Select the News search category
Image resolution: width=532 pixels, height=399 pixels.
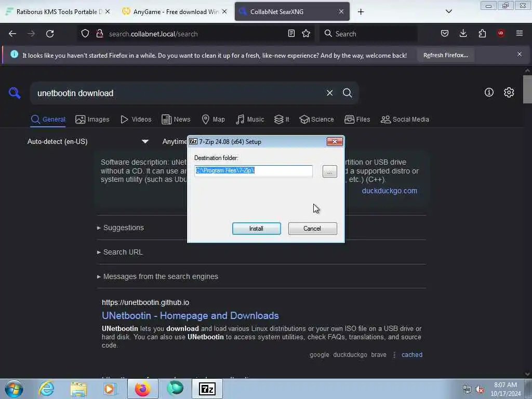(176, 119)
